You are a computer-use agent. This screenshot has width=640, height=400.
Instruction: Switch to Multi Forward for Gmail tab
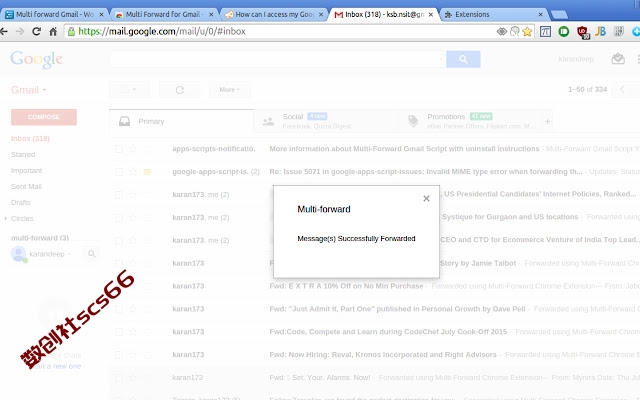point(164,14)
